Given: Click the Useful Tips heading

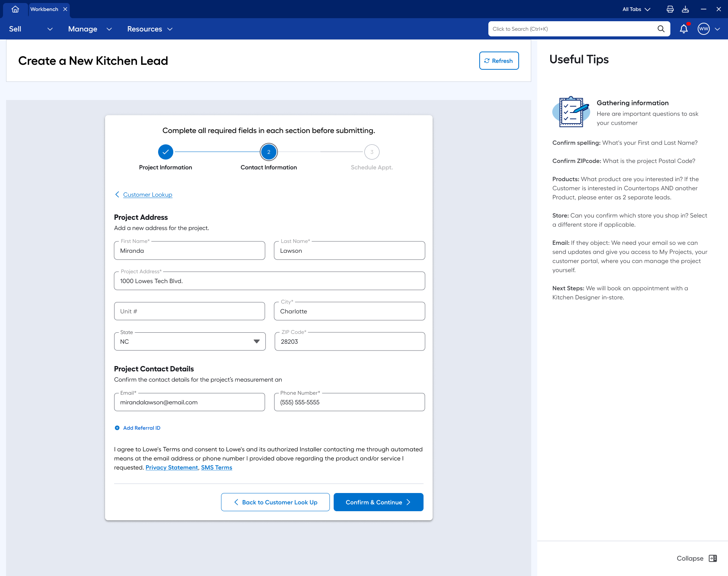Looking at the screenshot, I should 579,59.
